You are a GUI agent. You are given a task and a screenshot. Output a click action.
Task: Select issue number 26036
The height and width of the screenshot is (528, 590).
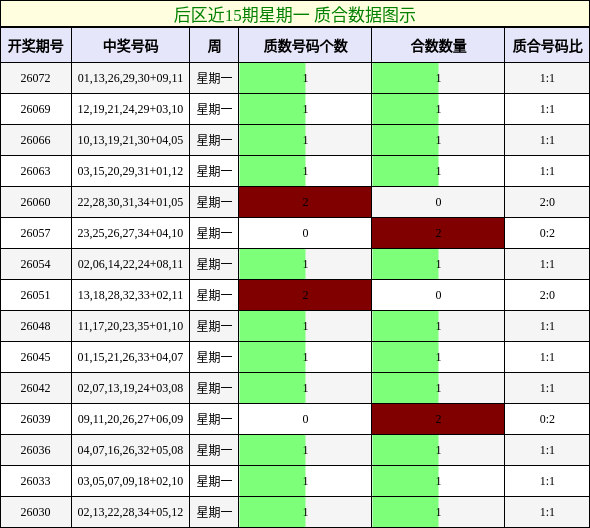pos(35,450)
